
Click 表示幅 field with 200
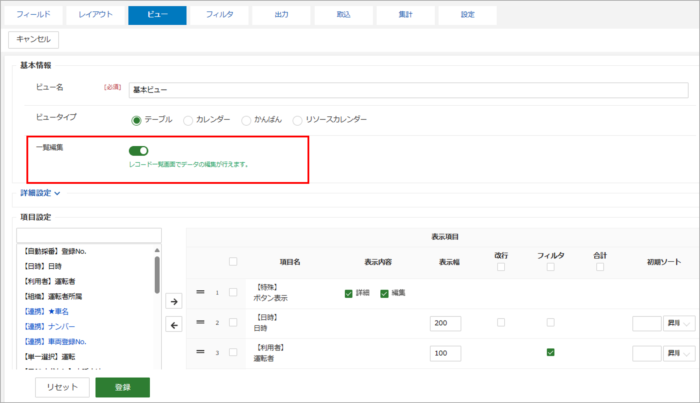point(446,323)
